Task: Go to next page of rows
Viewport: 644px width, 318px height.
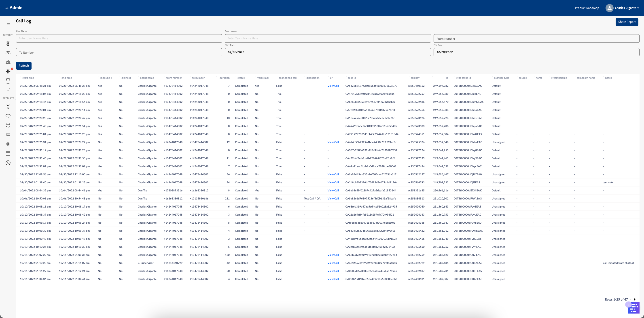Action: click(x=635, y=299)
